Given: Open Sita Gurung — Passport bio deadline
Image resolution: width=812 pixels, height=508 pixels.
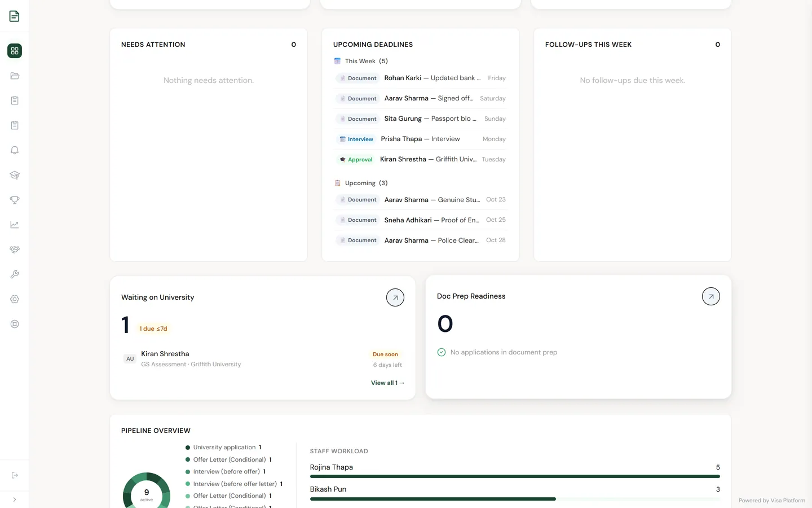Looking at the screenshot, I should tap(421, 119).
